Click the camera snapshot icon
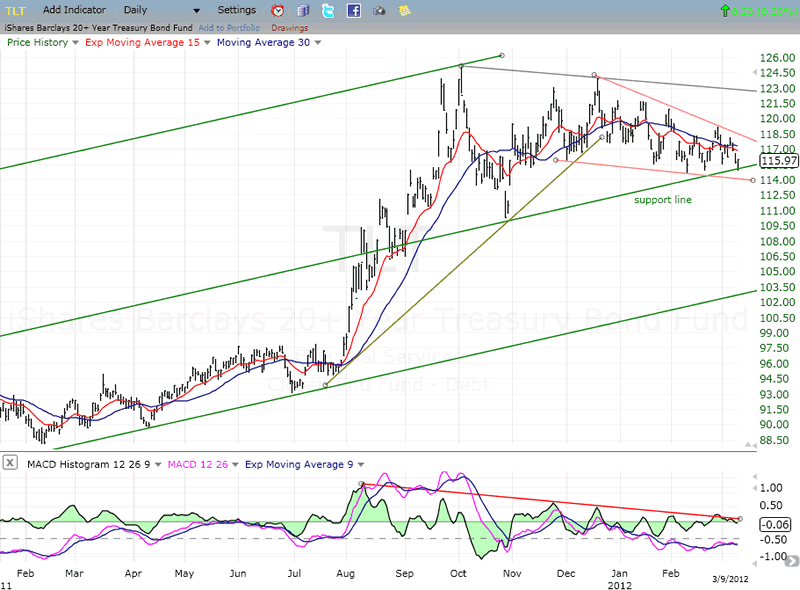 (379, 10)
